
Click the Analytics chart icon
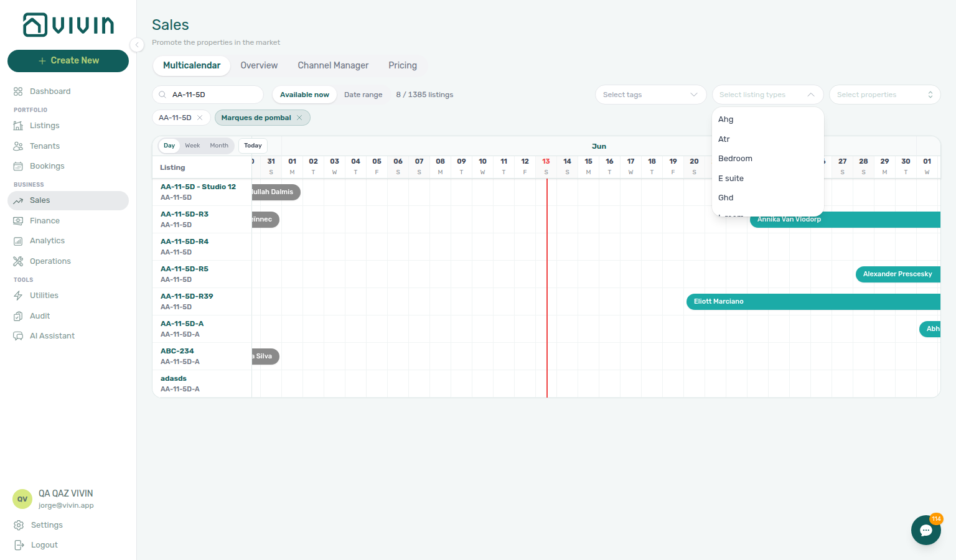pyautogui.click(x=18, y=241)
